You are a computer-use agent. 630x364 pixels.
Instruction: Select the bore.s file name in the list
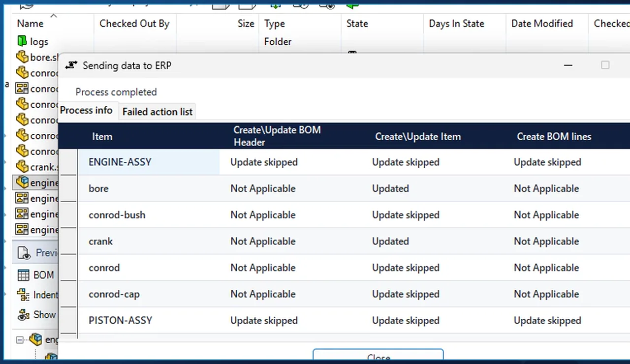coord(45,57)
